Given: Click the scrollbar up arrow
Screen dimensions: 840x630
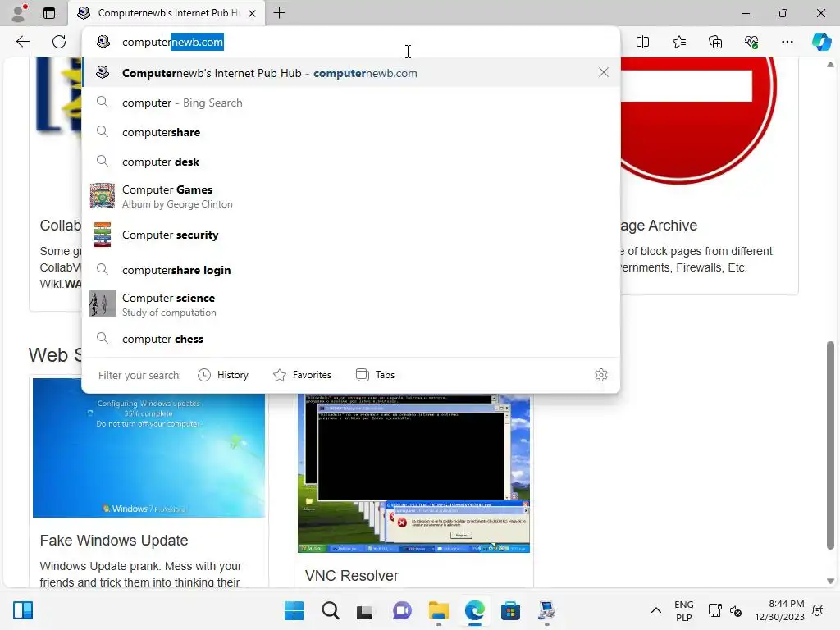Looking at the screenshot, I should point(830,64).
